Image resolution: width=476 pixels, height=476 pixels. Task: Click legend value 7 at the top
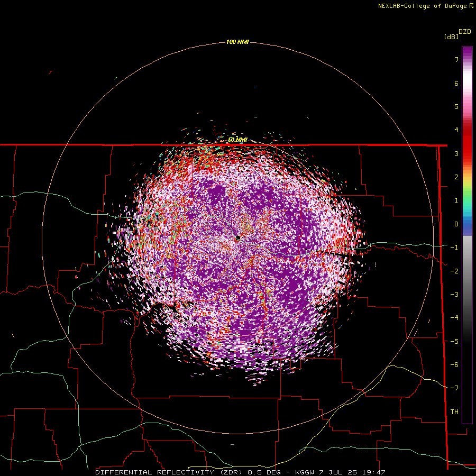pos(456,59)
